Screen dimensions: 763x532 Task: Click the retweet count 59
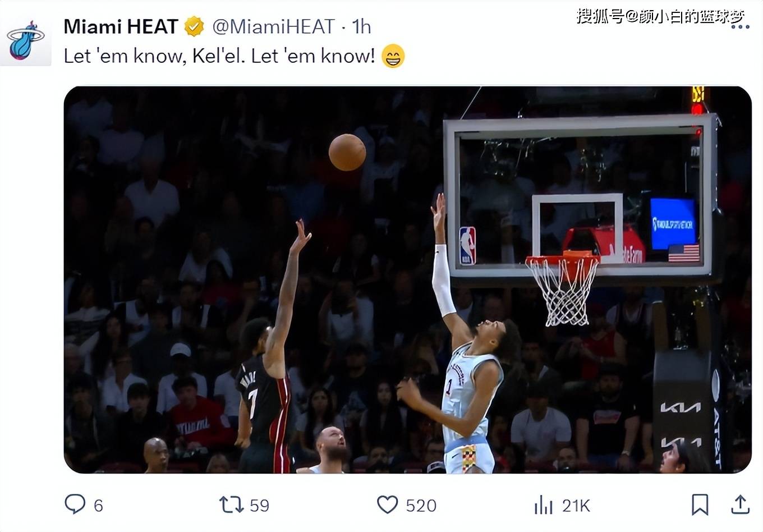click(x=259, y=506)
